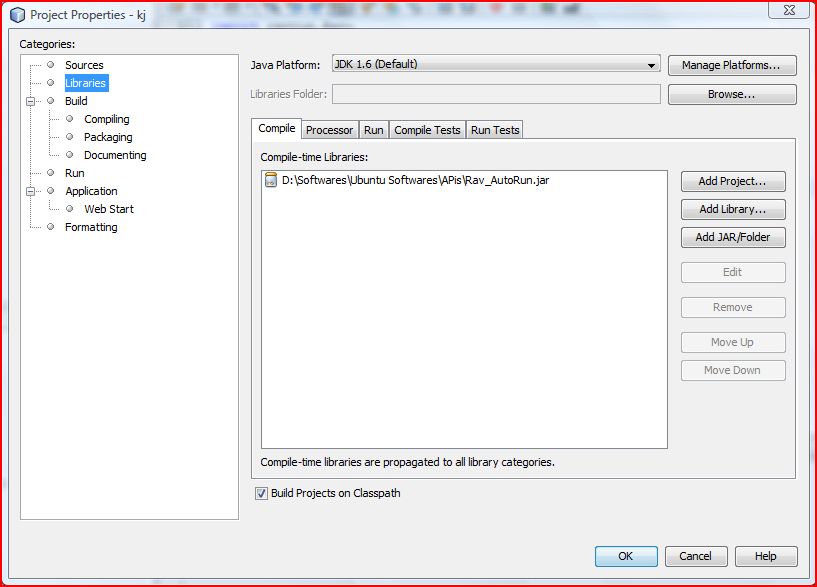Open the Help button

[x=765, y=556]
